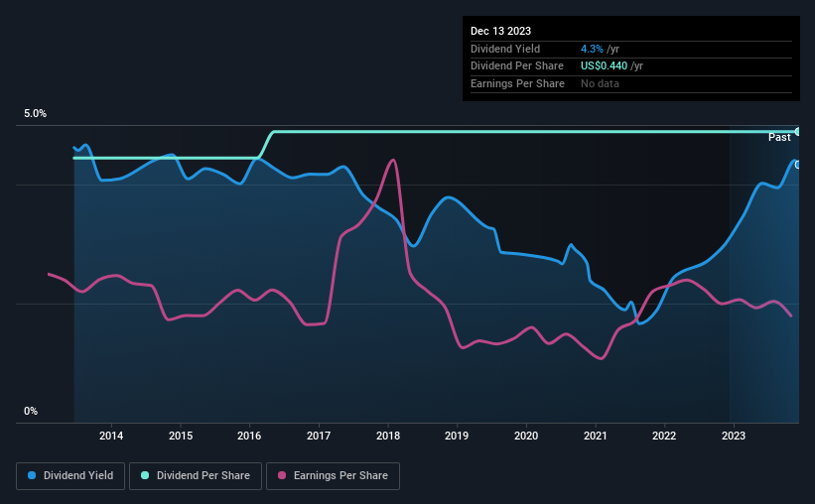The width and height of the screenshot is (815, 504).
Task: Click the 0% y-axis label
Action: [31, 411]
